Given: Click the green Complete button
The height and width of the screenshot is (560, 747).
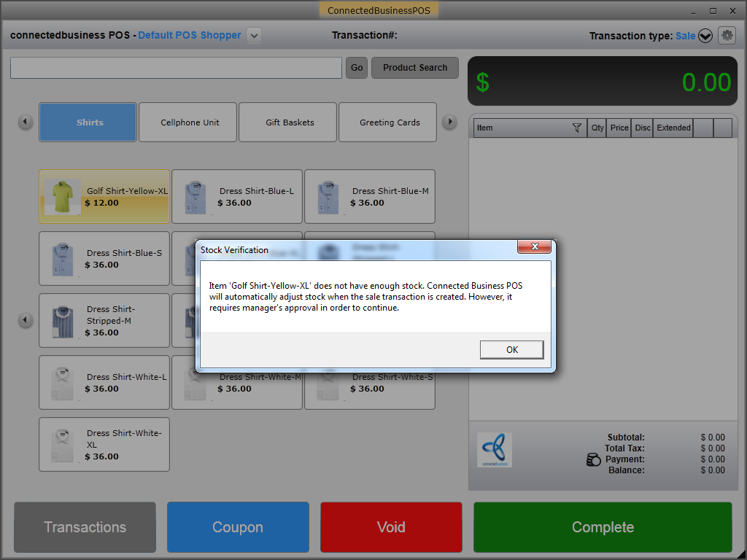Looking at the screenshot, I should [x=603, y=527].
